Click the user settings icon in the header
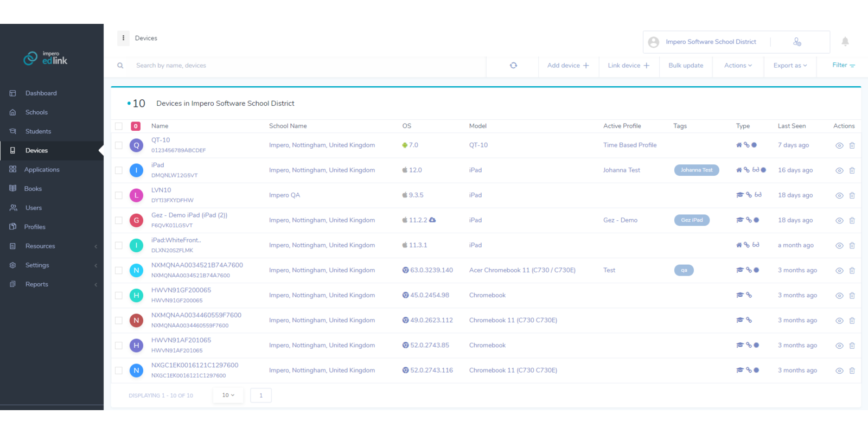This screenshot has height=434, width=868. 797,42
